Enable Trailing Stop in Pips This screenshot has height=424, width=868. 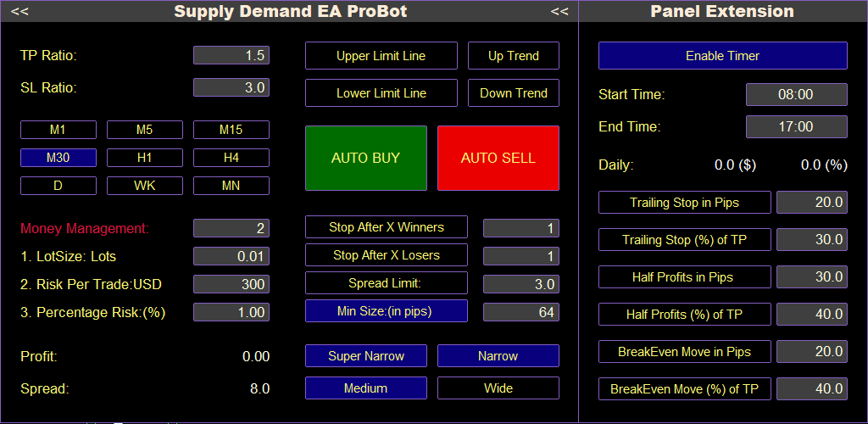pos(684,203)
